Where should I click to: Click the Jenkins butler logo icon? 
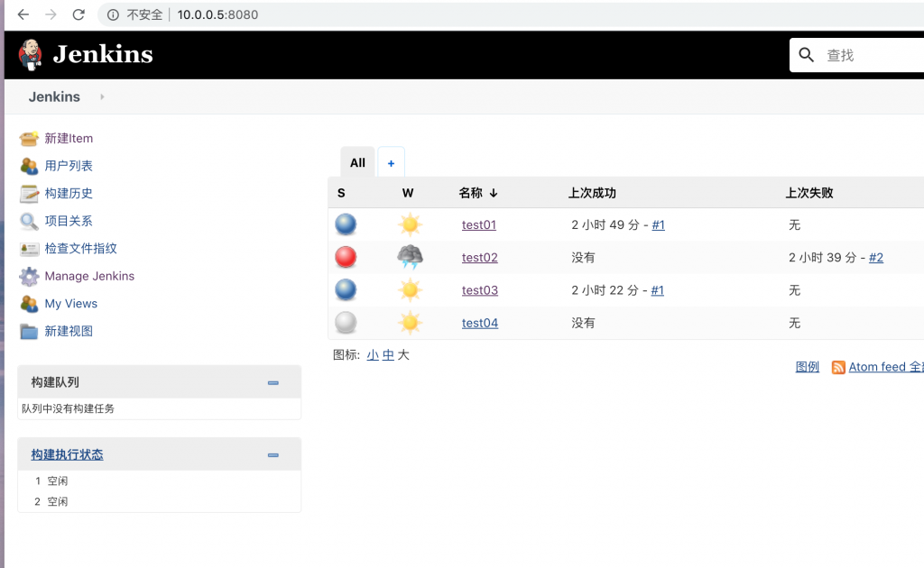point(30,55)
